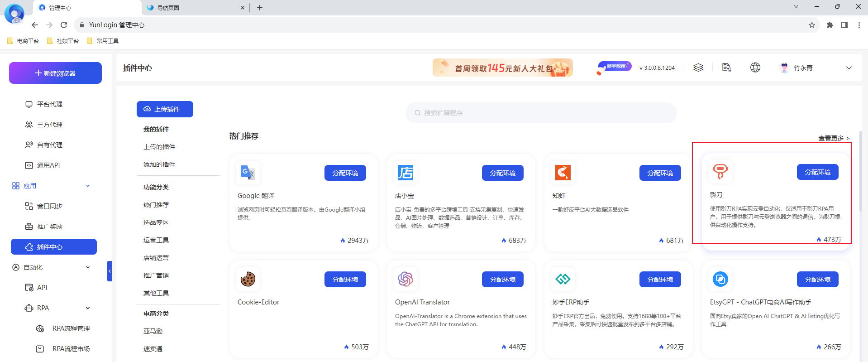Open the 知虾 plugin icon
The height and width of the screenshot is (362, 868).
pos(563,173)
